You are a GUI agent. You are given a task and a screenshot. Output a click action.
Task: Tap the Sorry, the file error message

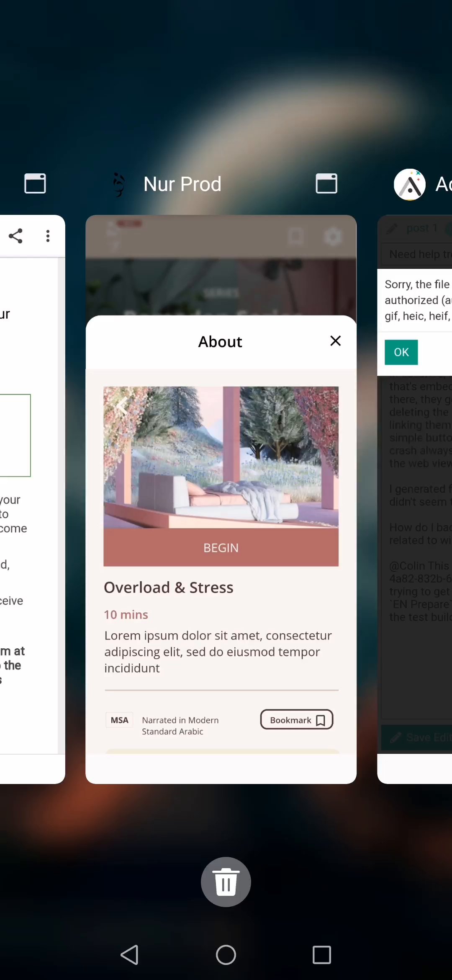pyautogui.click(x=418, y=300)
